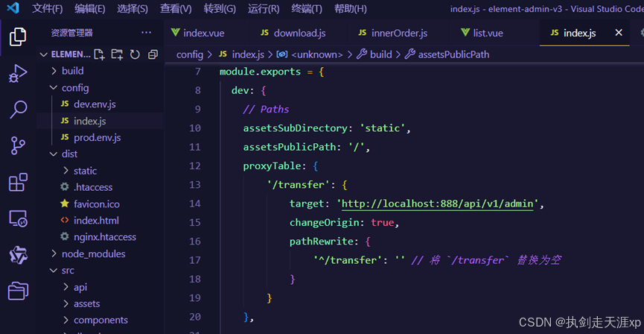Place cursor on assetsSubDirectory text

pos(296,128)
